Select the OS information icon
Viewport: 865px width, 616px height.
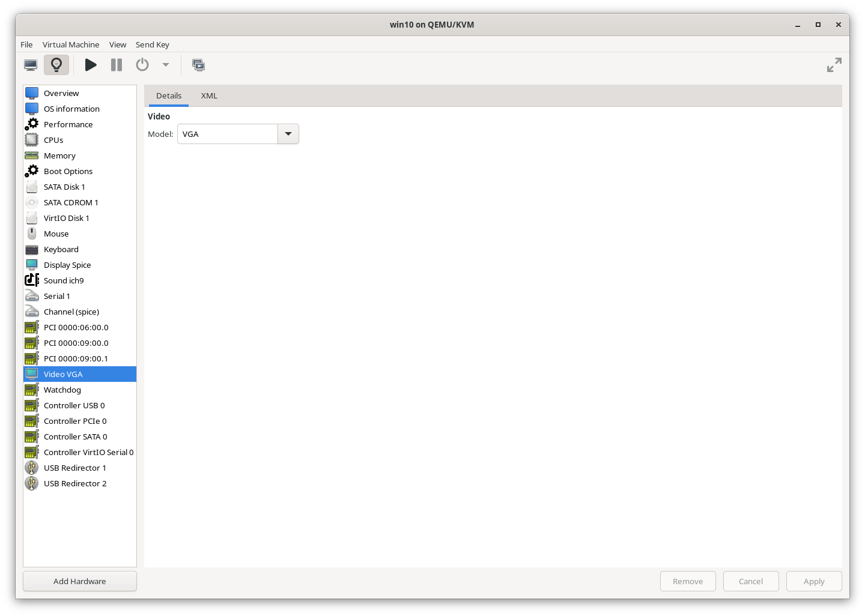(32, 109)
